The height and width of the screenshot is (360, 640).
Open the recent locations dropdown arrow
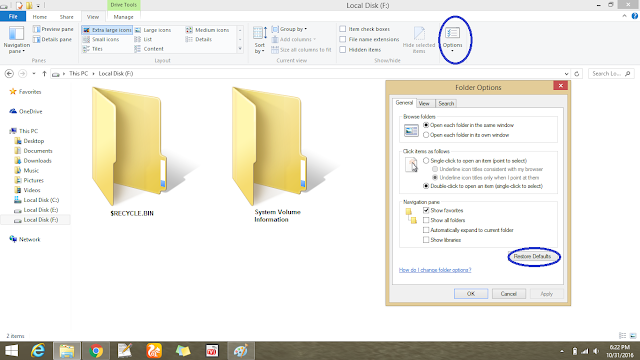[x=34, y=73]
